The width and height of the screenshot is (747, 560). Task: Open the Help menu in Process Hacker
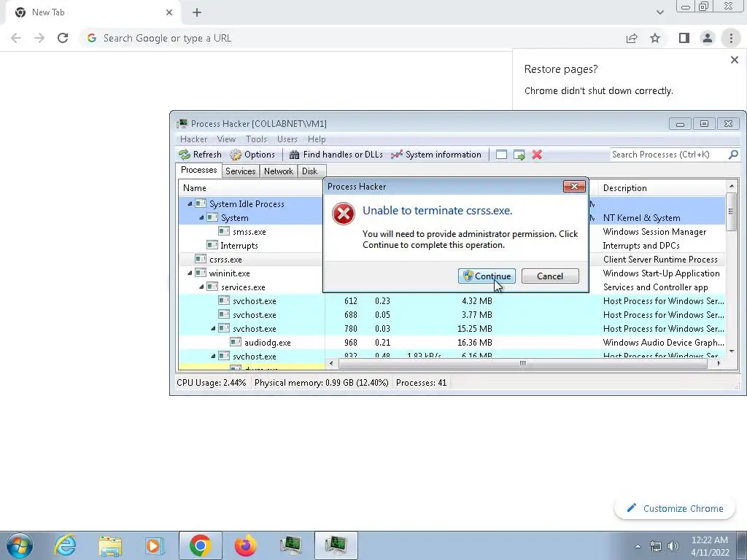[317, 139]
